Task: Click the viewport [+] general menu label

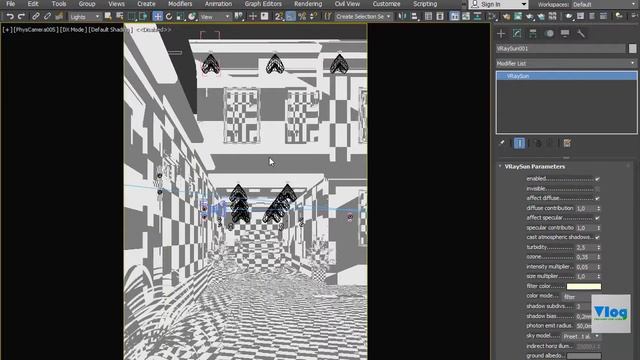Action: pos(7,30)
